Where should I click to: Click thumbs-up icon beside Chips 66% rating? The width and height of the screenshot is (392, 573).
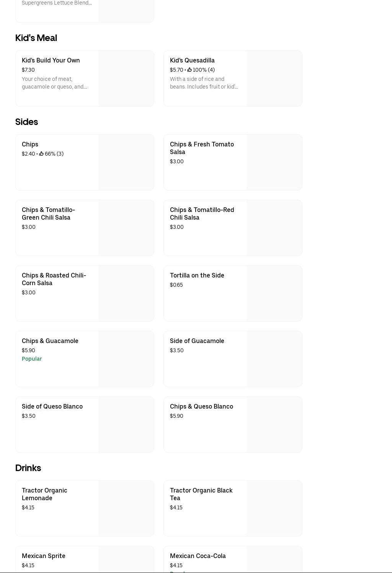pyautogui.click(x=41, y=154)
